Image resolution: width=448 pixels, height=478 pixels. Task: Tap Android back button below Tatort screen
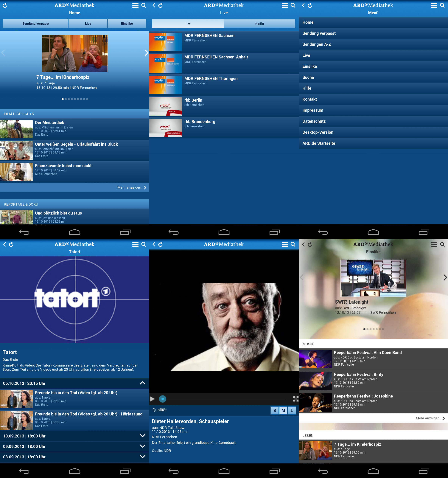pyautogui.click(x=24, y=471)
